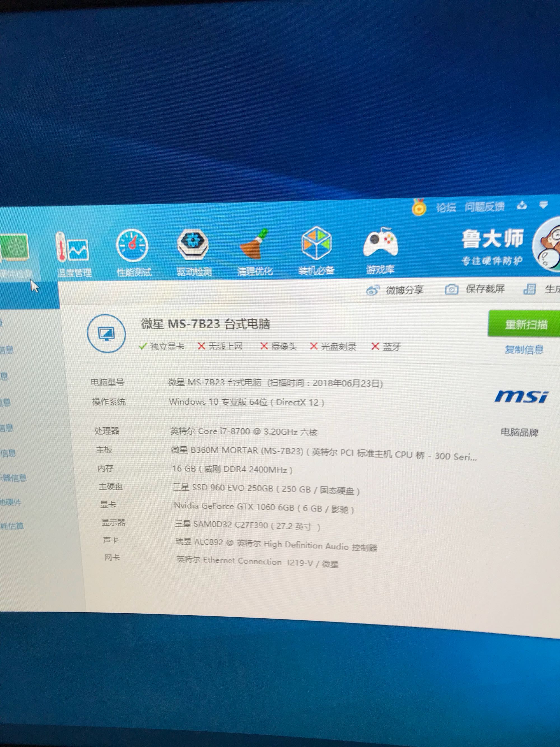Click the 主板 row label
This screenshot has width=560, height=747.
(x=104, y=449)
